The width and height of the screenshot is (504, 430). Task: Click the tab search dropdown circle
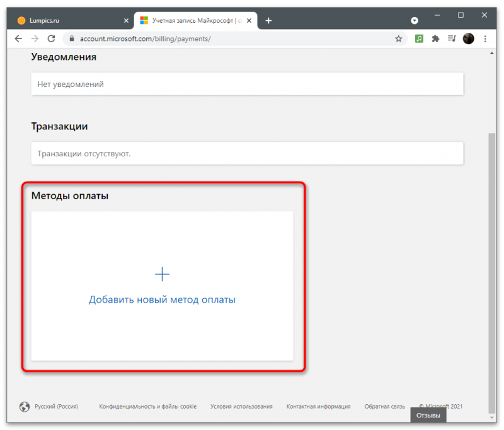tap(415, 21)
